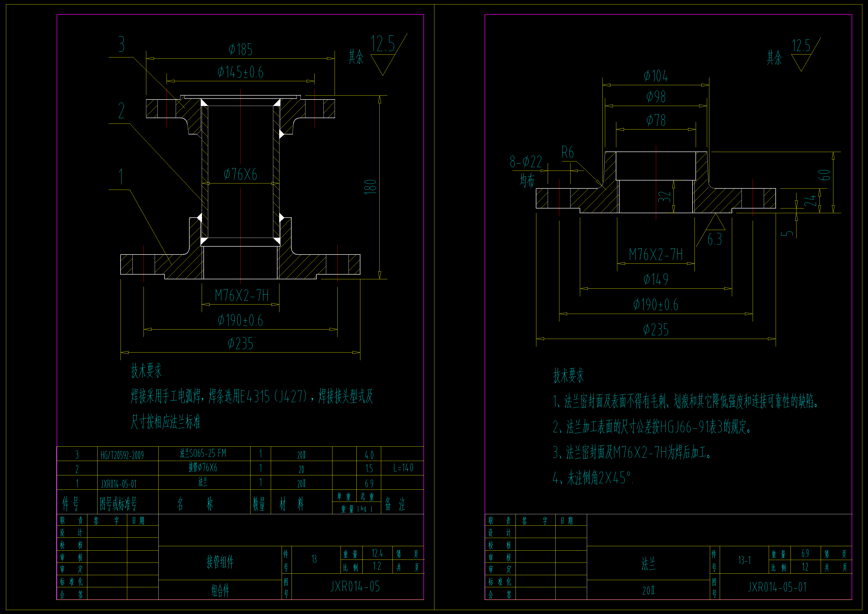The width and height of the screenshot is (868, 614).
Task: Click the "单重" header cell
Action: click(344, 496)
